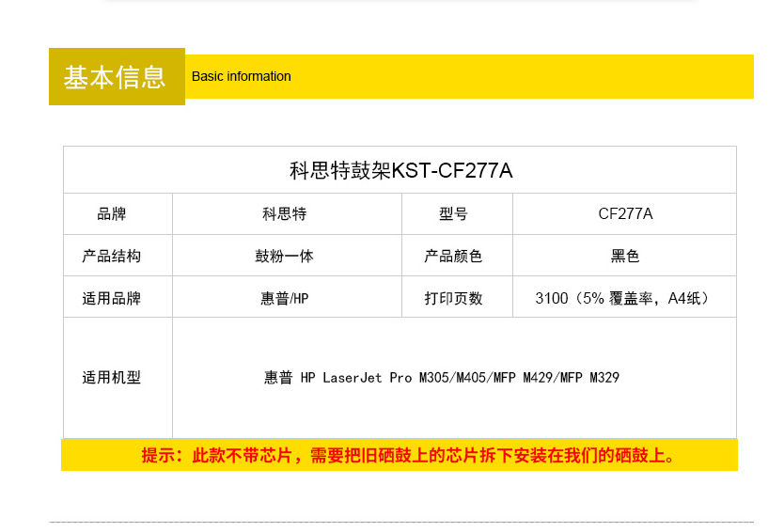The width and height of the screenshot is (784, 532).
Task: Click the 适用品牌 label cell
Action: pos(118,297)
